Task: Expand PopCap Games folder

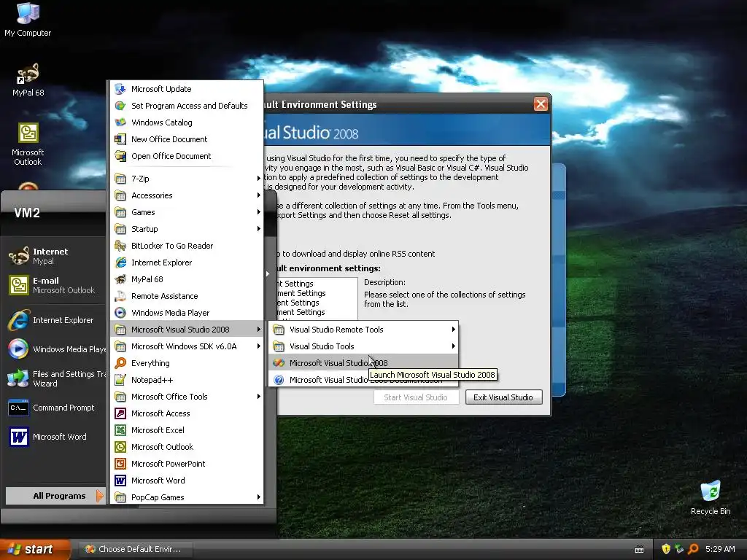Action: coord(187,497)
